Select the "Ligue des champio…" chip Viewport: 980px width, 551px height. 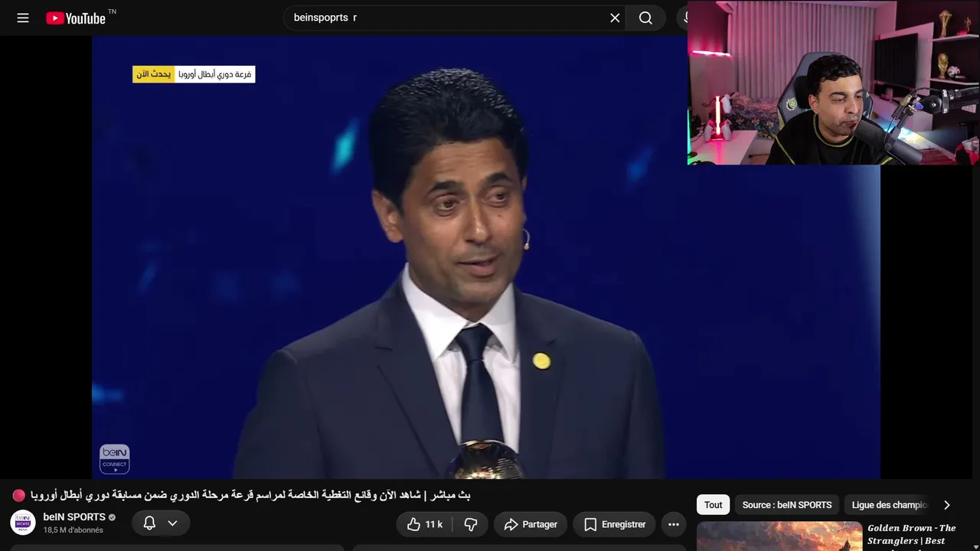click(889, 505)
